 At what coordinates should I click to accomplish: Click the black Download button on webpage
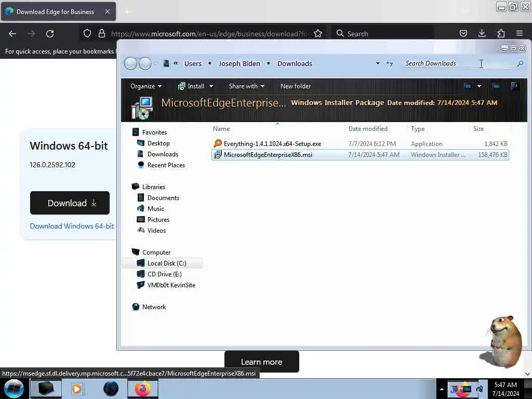tap(70, 203)
